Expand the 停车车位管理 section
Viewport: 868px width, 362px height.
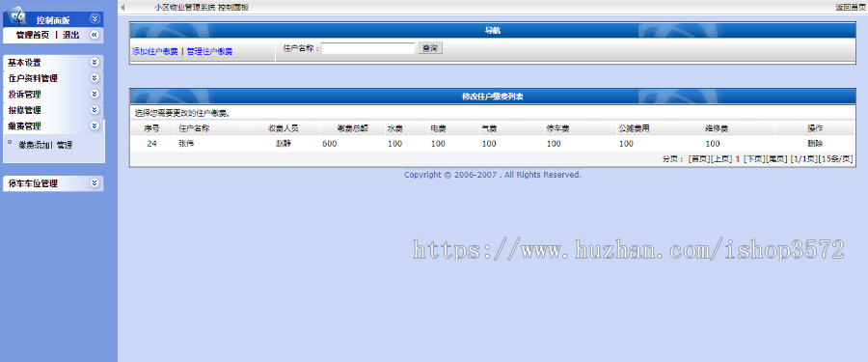click(95, 183)
